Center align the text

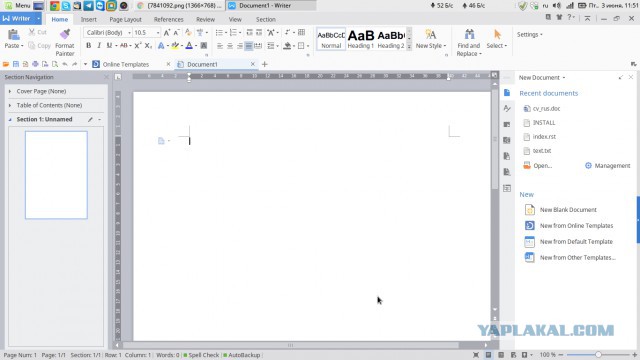coord(230,46)
